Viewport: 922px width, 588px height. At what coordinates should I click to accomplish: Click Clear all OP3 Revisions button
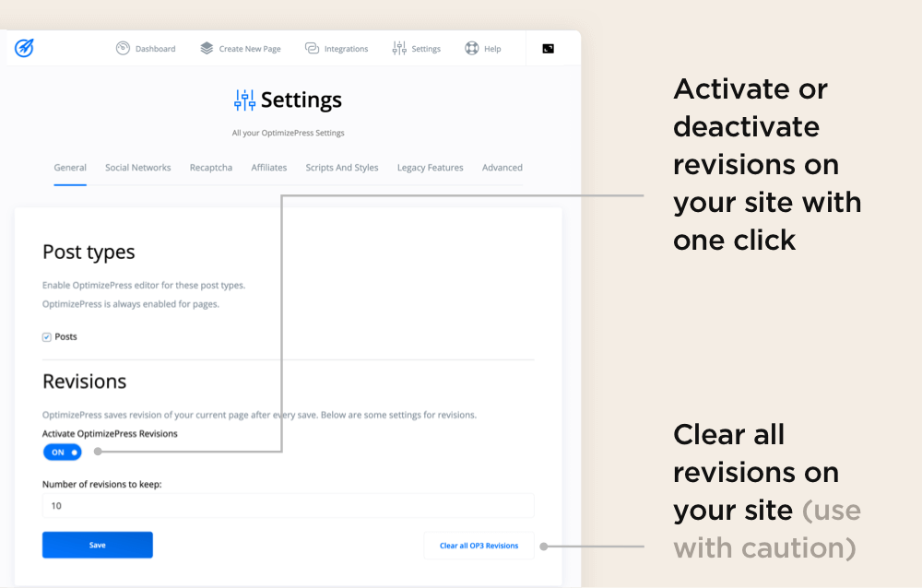479,546
